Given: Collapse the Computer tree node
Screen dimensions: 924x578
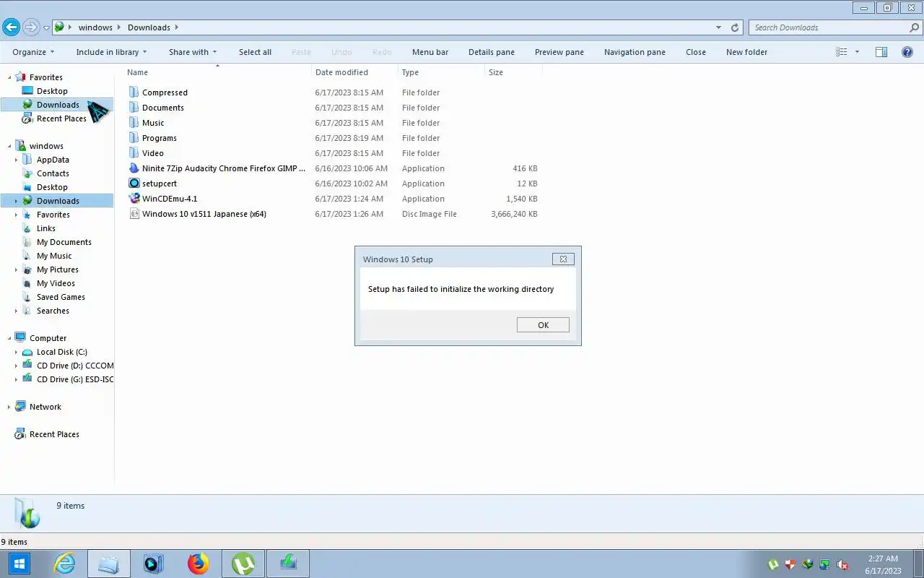Looking at the screenshot, I should click(x=9, y=338).
